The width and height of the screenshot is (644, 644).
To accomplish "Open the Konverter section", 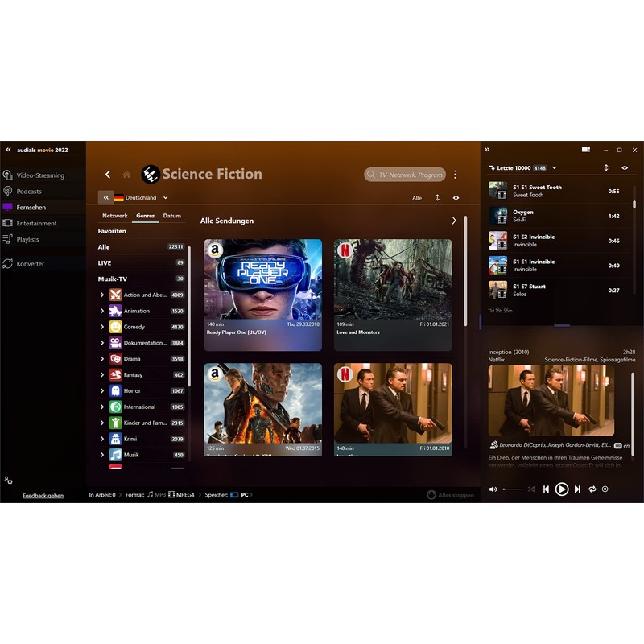I will coord(30,264).
